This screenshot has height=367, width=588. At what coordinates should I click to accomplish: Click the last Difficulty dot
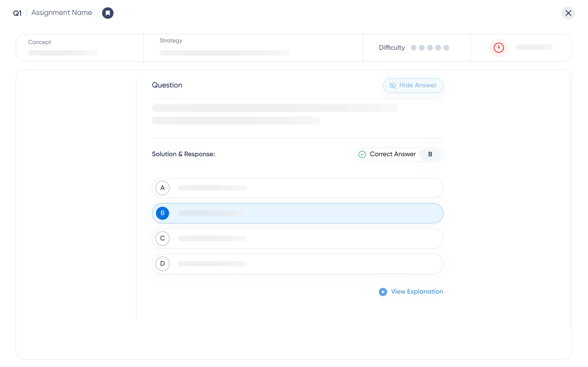coord(446,48)
